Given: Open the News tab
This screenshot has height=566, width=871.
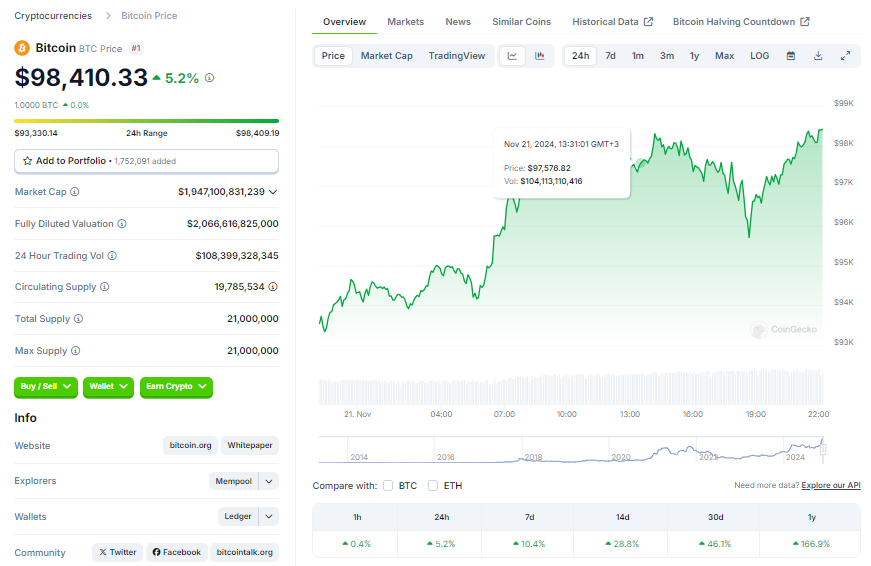Looking at the screenshot, I should (x=458, y=22).
